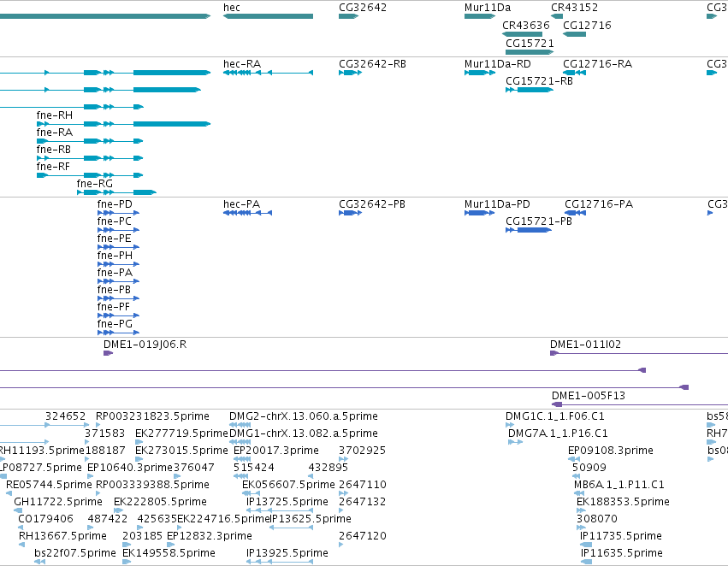This screenshot has width=728, height=566.
Task: Select the EK222805.5prime EST label
Action: click(160, 503)
